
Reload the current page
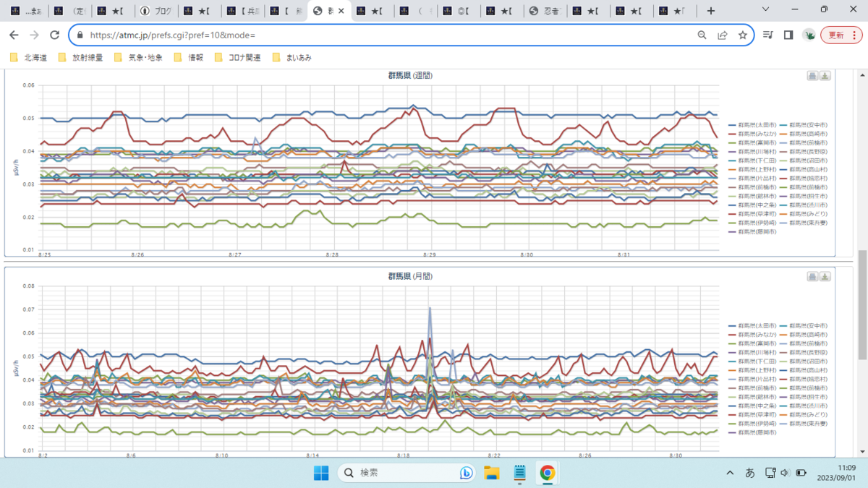pyautogui.click(x=54, y=35)
